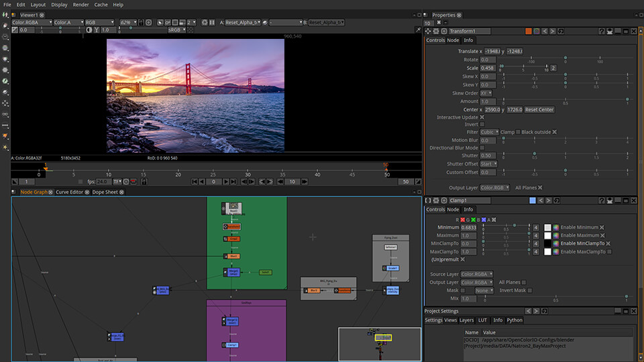Toggle the Black outside checkbox
The height and width of the screenshot is (362, 644).
554,132
